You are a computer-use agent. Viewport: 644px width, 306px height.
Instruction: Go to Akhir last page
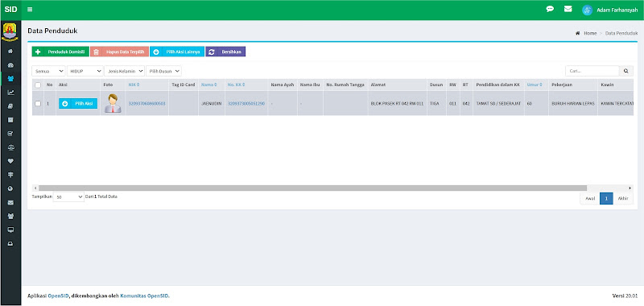pos(623,198)
